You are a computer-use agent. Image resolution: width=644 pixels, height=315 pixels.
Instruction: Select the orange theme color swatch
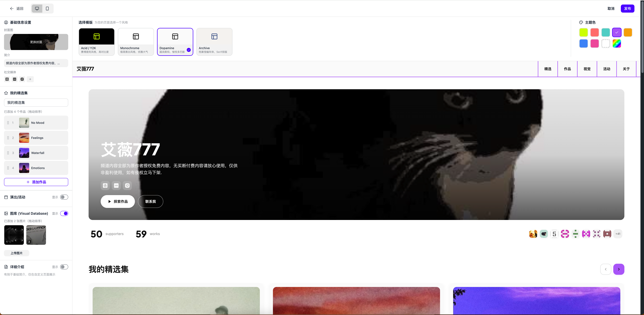point(628,32)
